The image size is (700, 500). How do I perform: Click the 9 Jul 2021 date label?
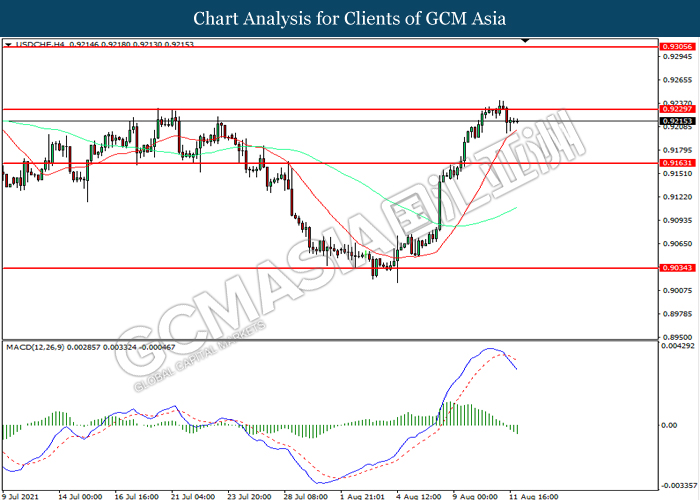pyautogui.click(x=20, y=496)
